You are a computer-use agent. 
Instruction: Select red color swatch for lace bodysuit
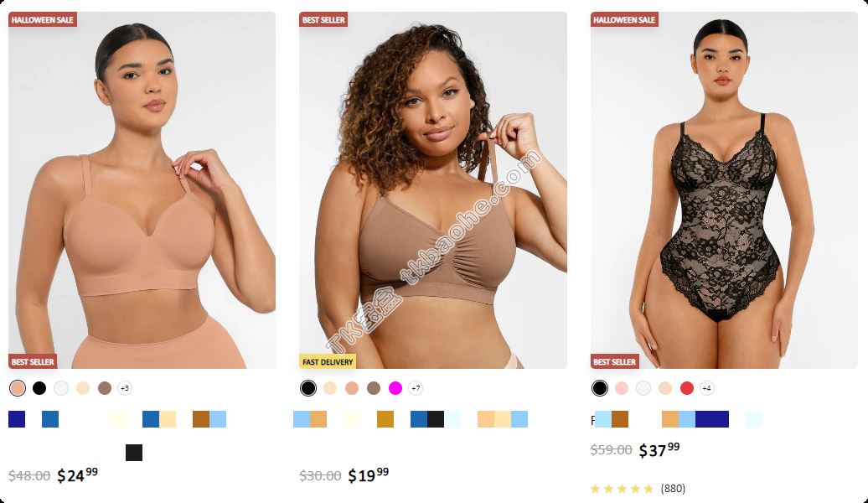point(687,388)
